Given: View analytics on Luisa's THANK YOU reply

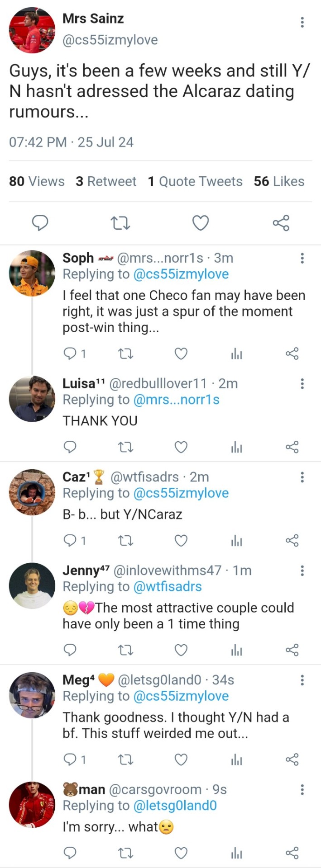Looking at the screenshot, I should tap(236, 447).
